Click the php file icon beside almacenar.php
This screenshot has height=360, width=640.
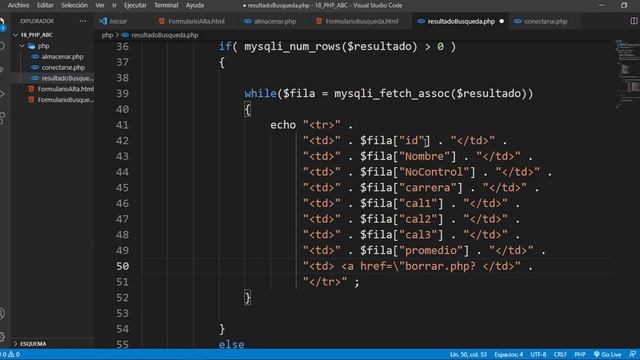click(x=35, y=57)
